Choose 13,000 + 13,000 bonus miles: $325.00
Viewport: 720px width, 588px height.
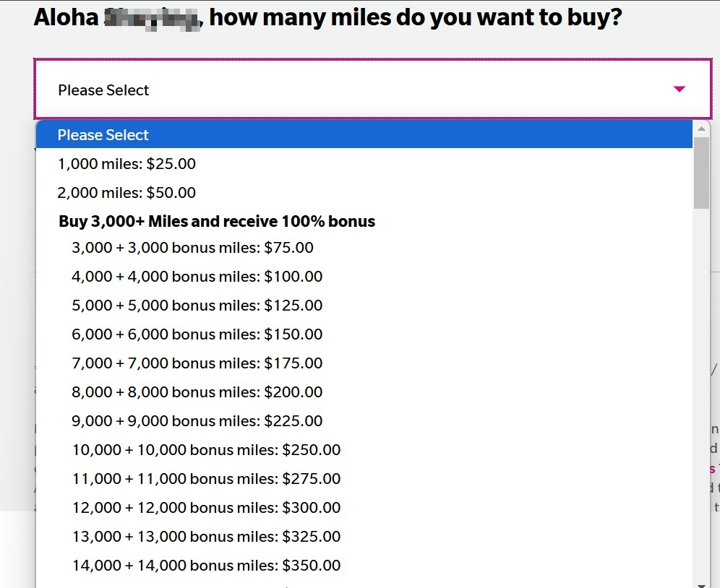[206, 537]
